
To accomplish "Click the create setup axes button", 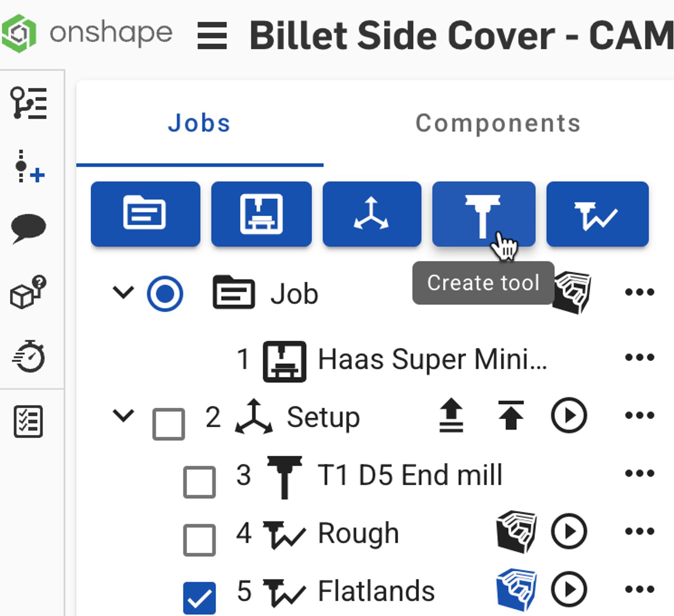I will (372, 214).
